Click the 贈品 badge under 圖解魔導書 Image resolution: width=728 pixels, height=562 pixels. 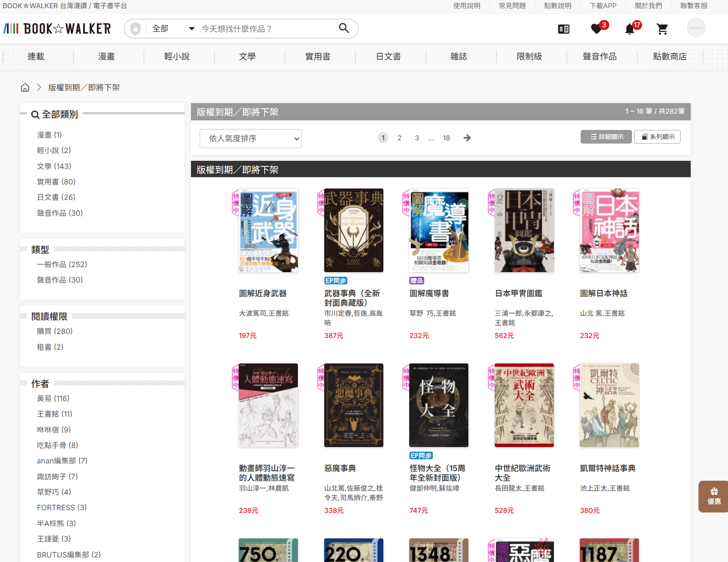pos(417,281)
